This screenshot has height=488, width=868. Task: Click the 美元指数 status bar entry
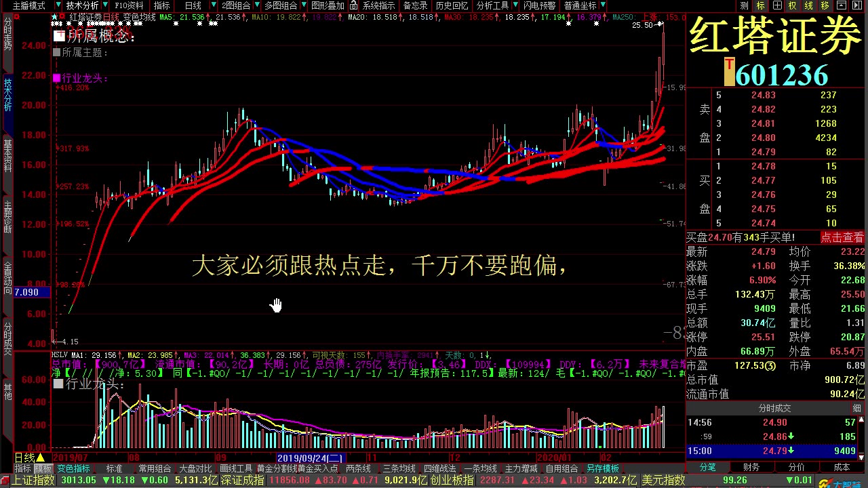pyautogui.click(x=663, y=481)
